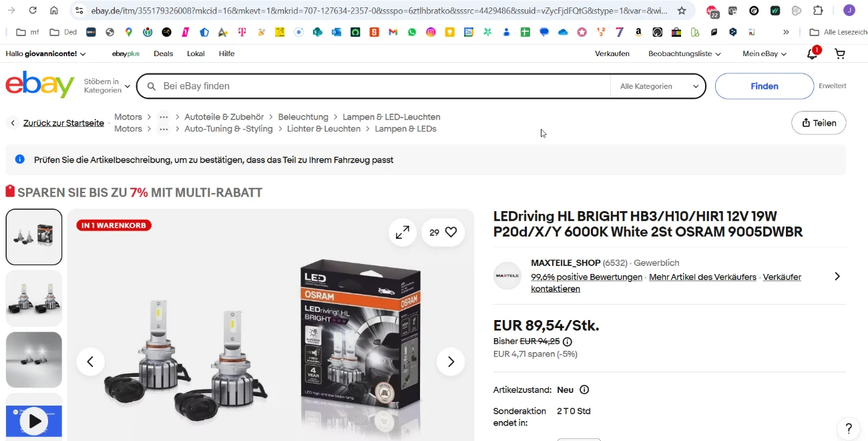Open 99,6% positive Bewertungen link
This screenshot has width=868, height=441.
pos(586,277)
